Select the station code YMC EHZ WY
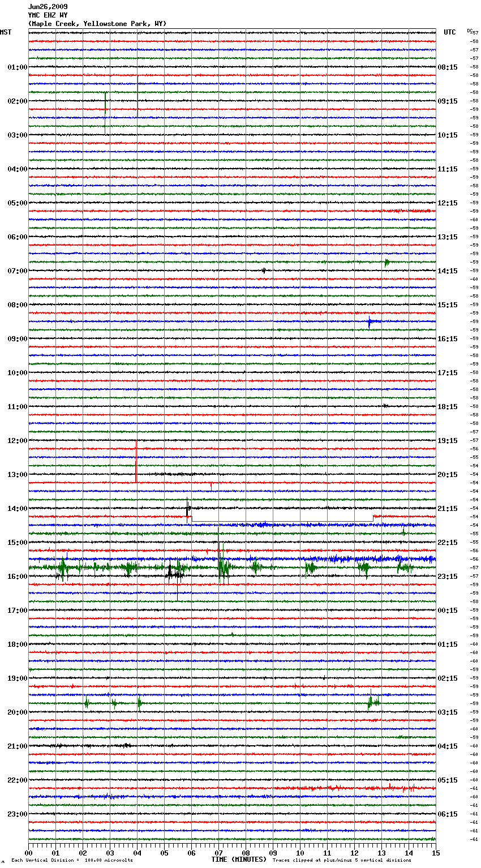This screenshot has height=868, width=481. click(48, 15)
